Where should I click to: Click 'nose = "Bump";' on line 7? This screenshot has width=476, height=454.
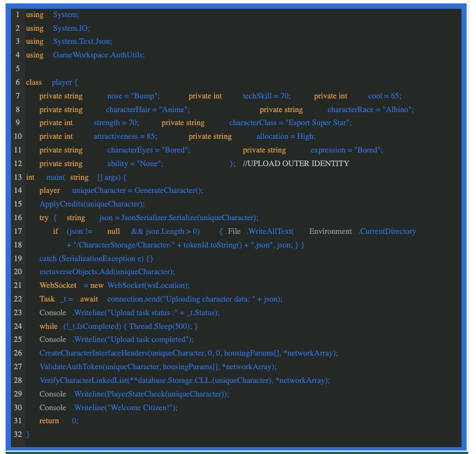point(133,96)
